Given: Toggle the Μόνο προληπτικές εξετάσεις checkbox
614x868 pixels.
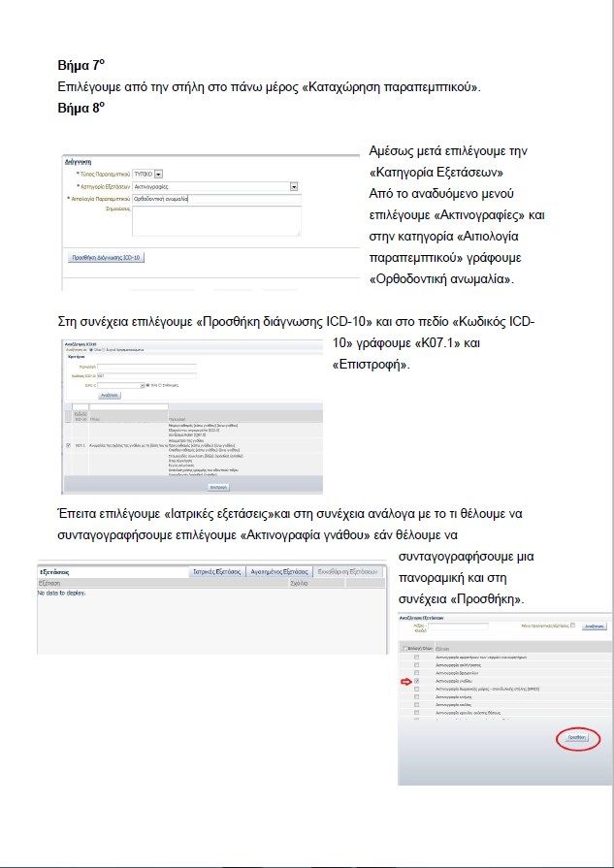Looking at the screenshot, I should [573, 625].
